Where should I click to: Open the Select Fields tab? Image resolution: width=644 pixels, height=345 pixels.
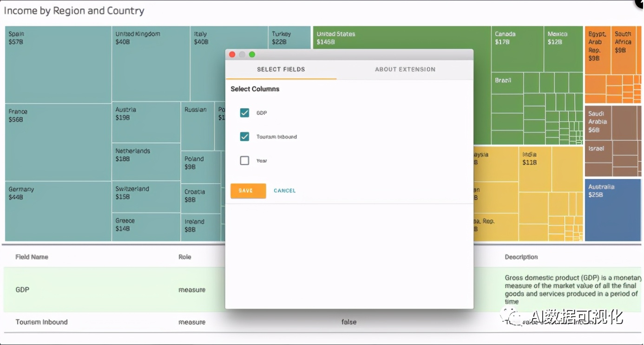pos(281,69)
